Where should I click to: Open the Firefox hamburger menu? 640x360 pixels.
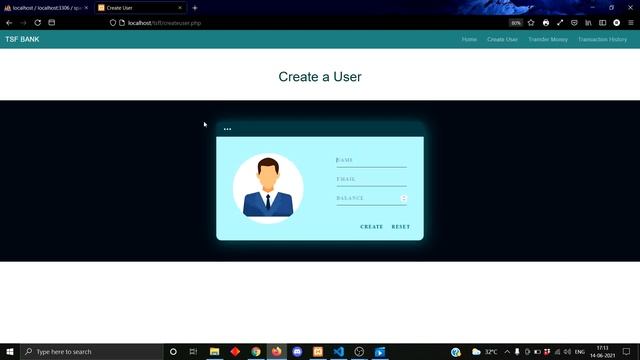(x=631, y=23)
